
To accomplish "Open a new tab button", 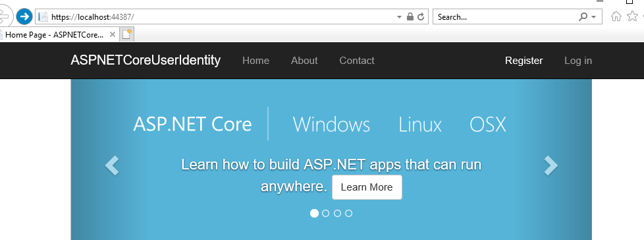I will 127,34.
